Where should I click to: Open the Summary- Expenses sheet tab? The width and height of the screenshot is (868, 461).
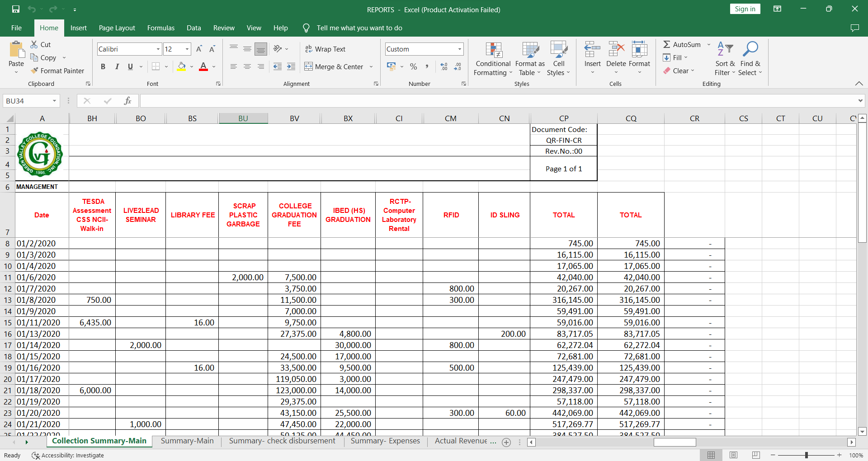tap(385, 441)
